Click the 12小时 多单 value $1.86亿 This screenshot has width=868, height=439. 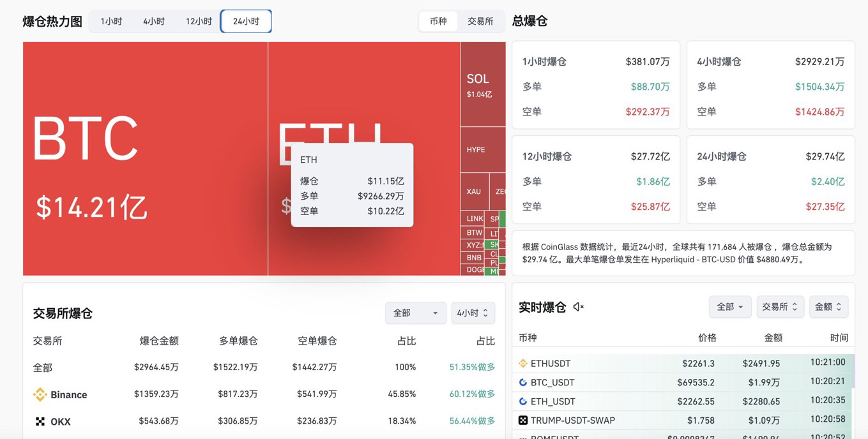(653, 182)
